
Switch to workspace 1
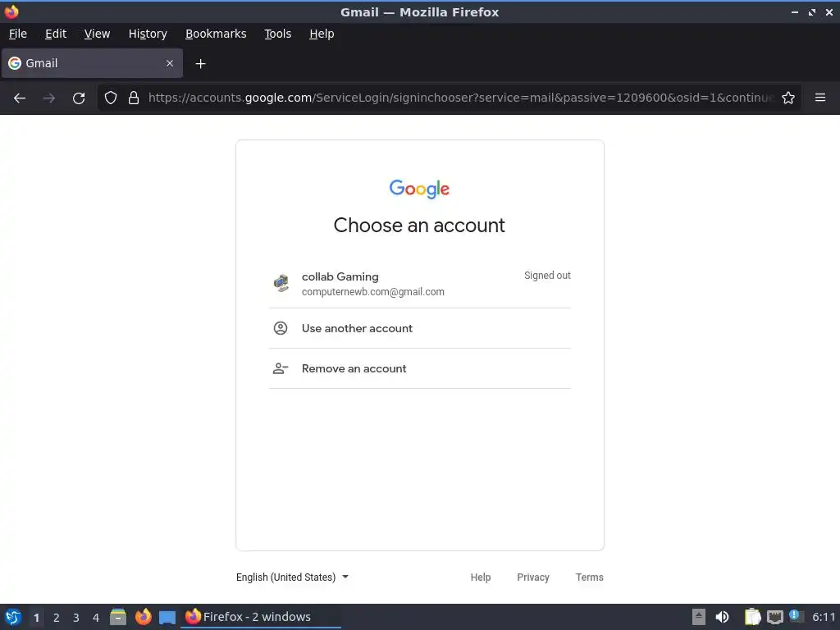(36, 617)
